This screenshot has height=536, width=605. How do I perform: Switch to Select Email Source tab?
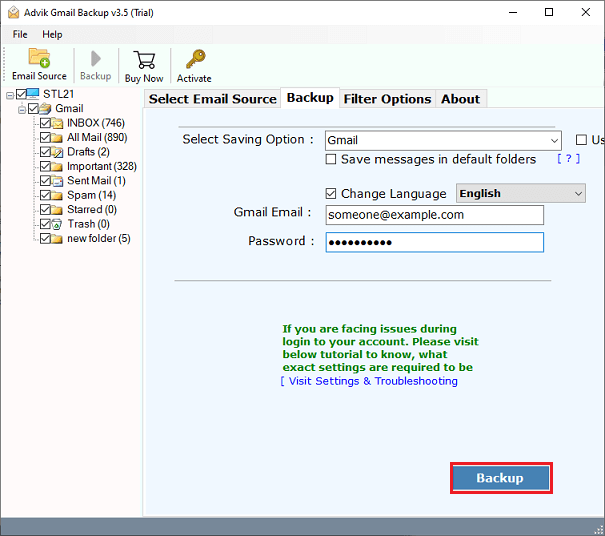[213, 99]
